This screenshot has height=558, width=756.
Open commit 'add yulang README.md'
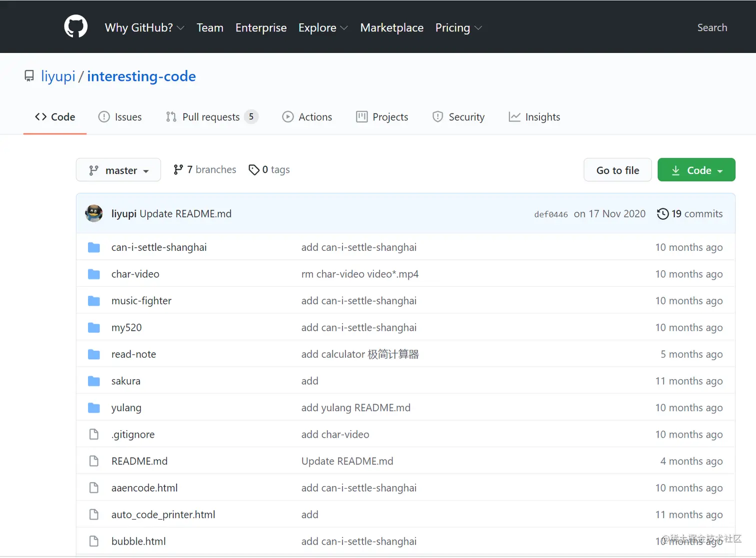pos(356,408)
